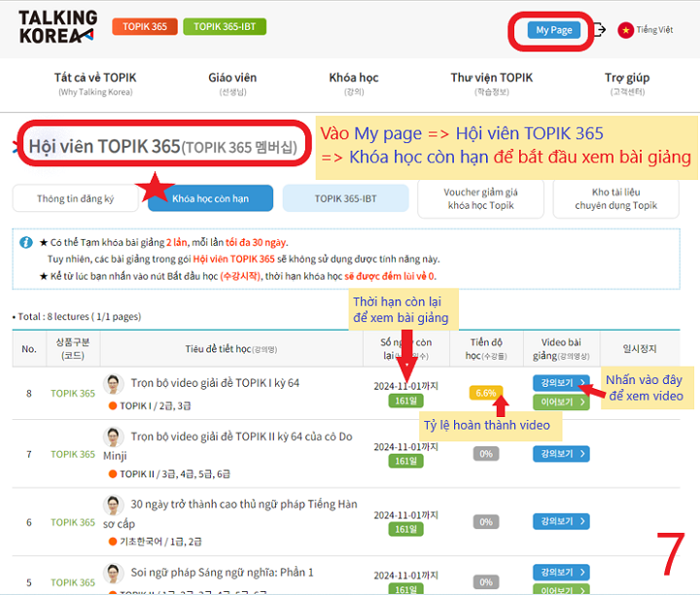Click the 0% progress badge in row 7
The image size is (700, 595).
(x=486, y=454)
